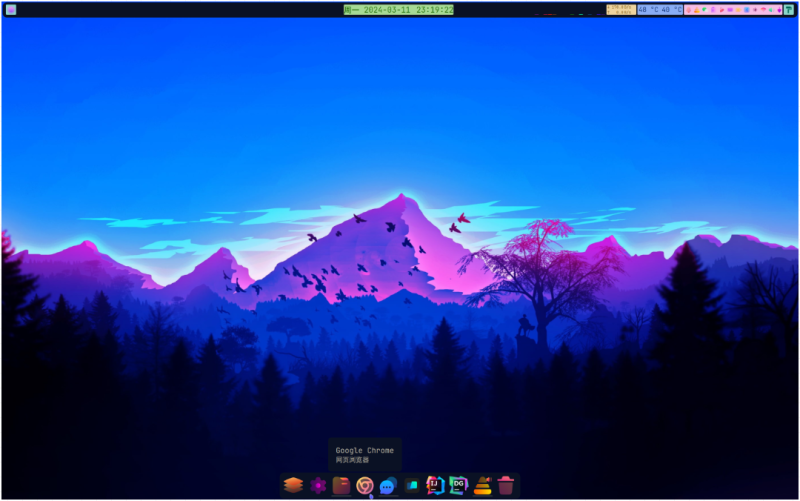800x501 pixels.
Task: Click the purple envelope icon in system tray
Action: click(730, 9)
